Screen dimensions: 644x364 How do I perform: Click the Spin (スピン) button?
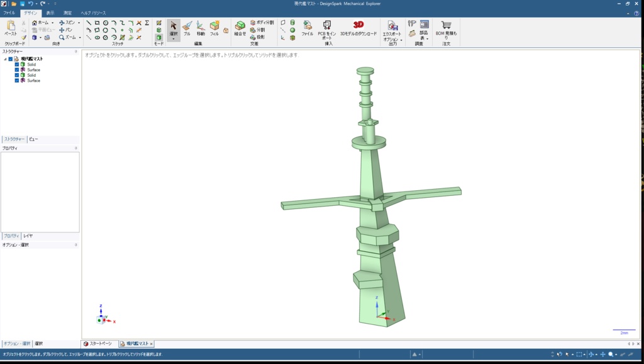[67, 23]
